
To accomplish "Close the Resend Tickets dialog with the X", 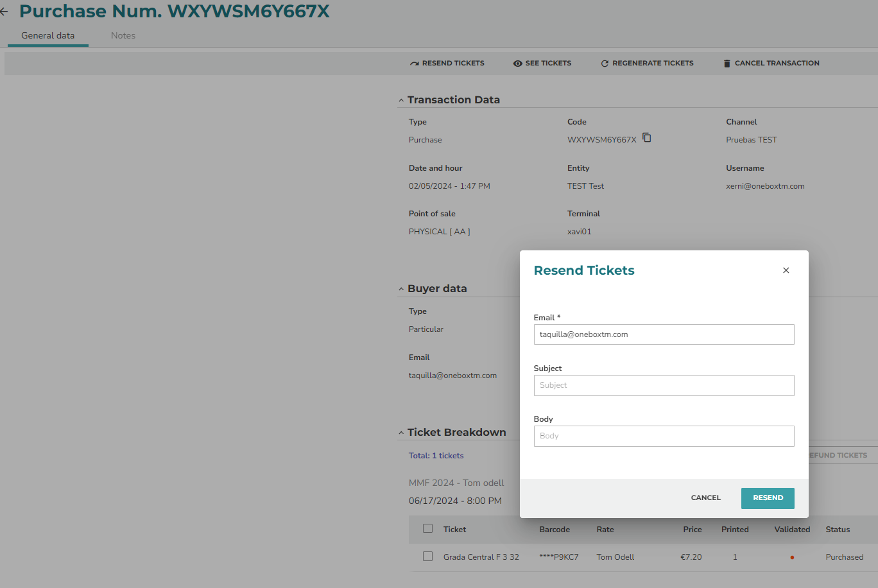I will tap(786, 270).
